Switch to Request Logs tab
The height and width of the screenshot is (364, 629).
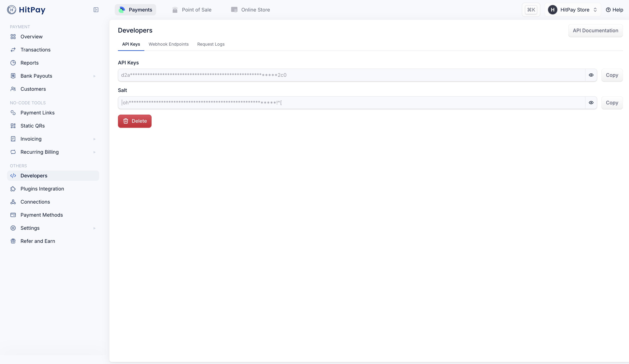(x=211, y=44)
